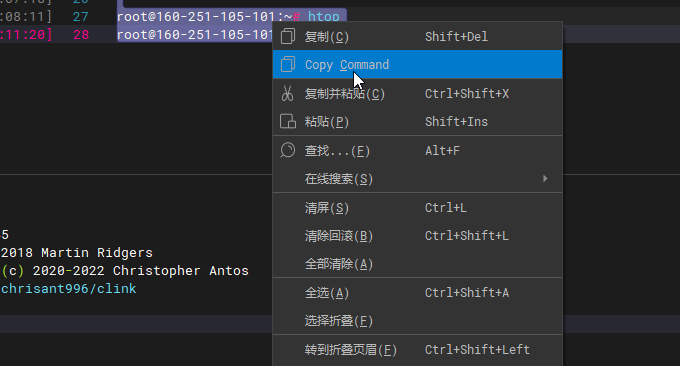The width and height of the screenshot is (680, 366).
Task: Click the root prompt on line 28
Action: coord(195,35)
